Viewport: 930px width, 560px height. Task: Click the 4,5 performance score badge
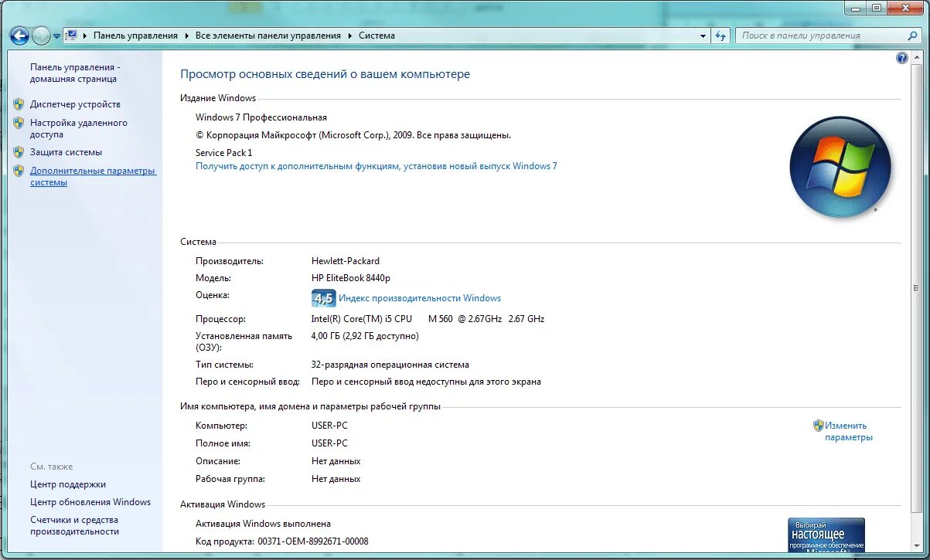coord(323,298)
